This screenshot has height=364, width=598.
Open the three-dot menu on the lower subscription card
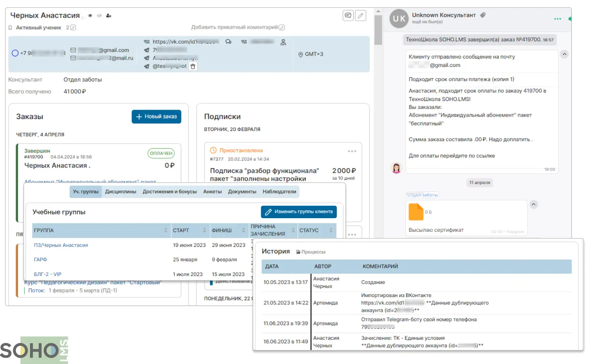tap(352, 235)
